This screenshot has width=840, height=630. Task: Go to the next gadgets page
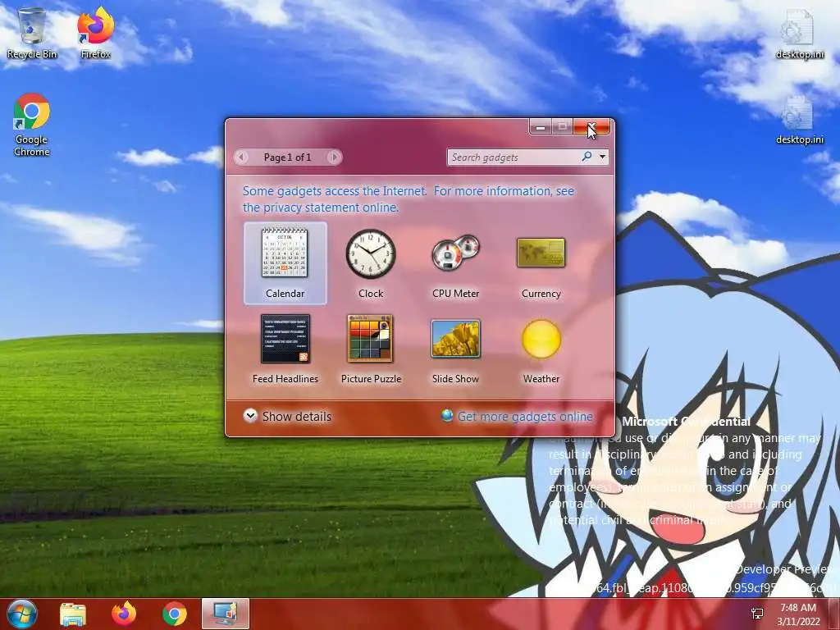point(335,157)
